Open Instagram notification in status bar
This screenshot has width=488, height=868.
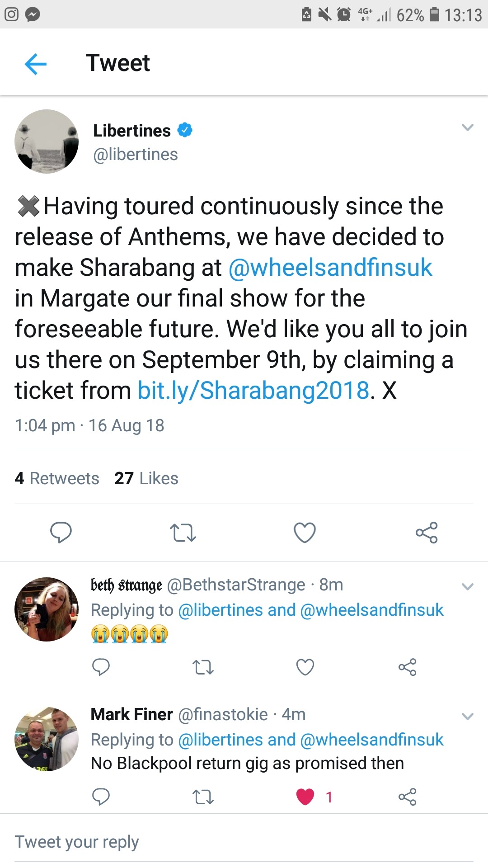pos(11,14)
